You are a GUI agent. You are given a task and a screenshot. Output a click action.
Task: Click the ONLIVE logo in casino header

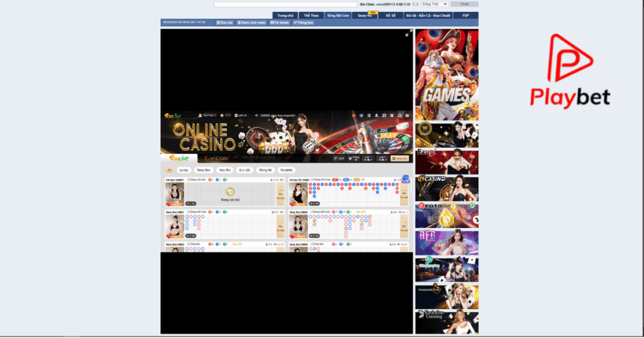click(173, 116)
